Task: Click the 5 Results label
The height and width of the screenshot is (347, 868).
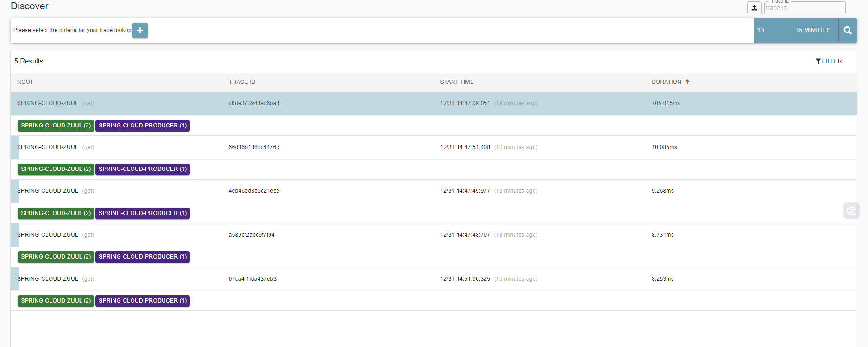Action: coord(29,61)
